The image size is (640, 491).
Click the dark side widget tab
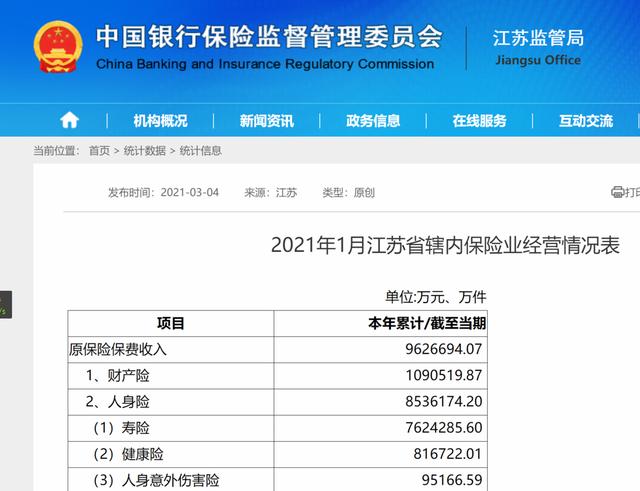pyautogui.click(x=6, y=304)
